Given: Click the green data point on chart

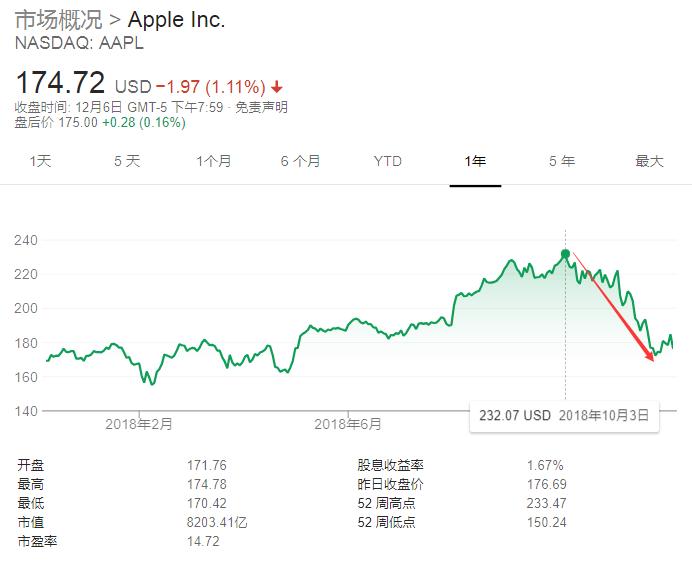Looking at the screenshot, I should [x=566, y=254].
